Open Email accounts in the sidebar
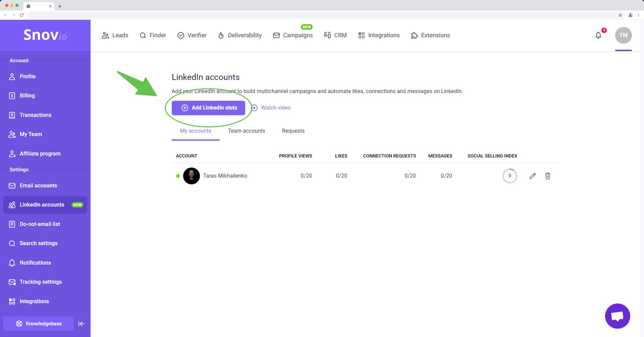Screen dimensions: 644x337 point(38,186)
